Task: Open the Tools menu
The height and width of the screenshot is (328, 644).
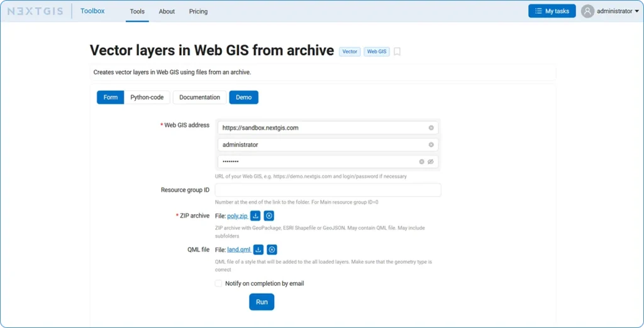Action: click(137, 11)
